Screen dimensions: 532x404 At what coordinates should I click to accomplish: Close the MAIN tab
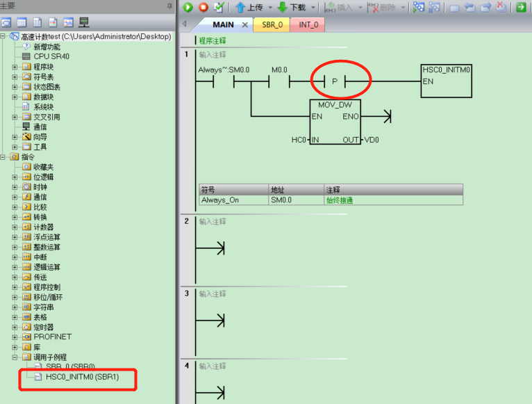pos(244,25)
